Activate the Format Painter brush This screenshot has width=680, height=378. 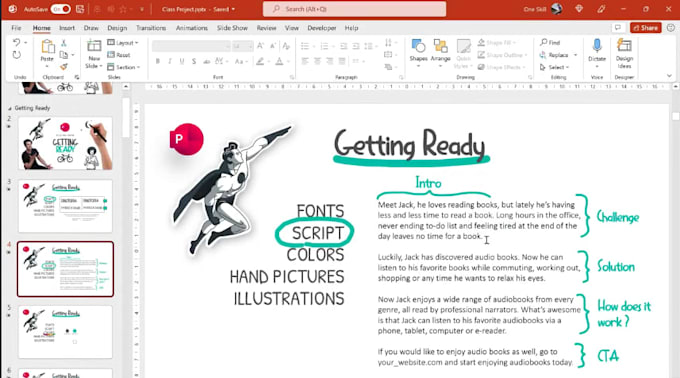click(64, 67)
